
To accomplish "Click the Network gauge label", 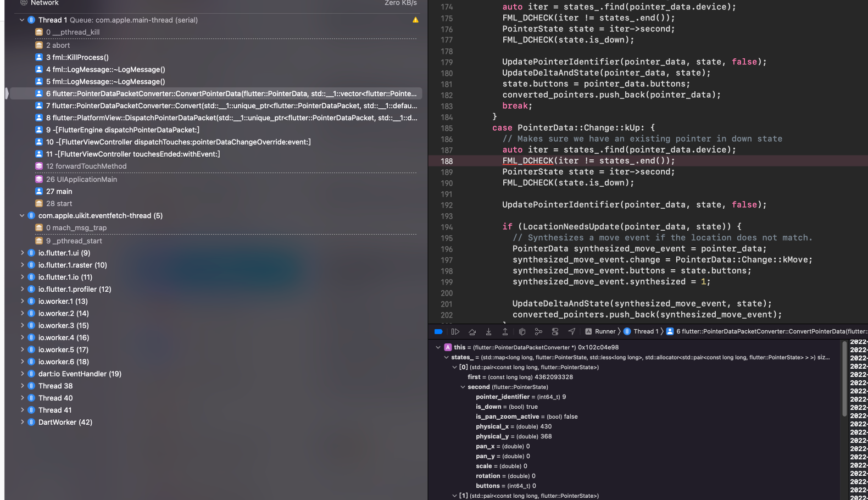I will click(44, 3).
